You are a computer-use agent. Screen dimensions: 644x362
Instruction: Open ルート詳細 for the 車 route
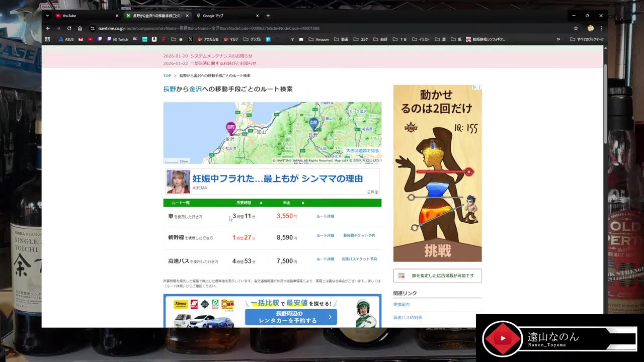(325, 216)
